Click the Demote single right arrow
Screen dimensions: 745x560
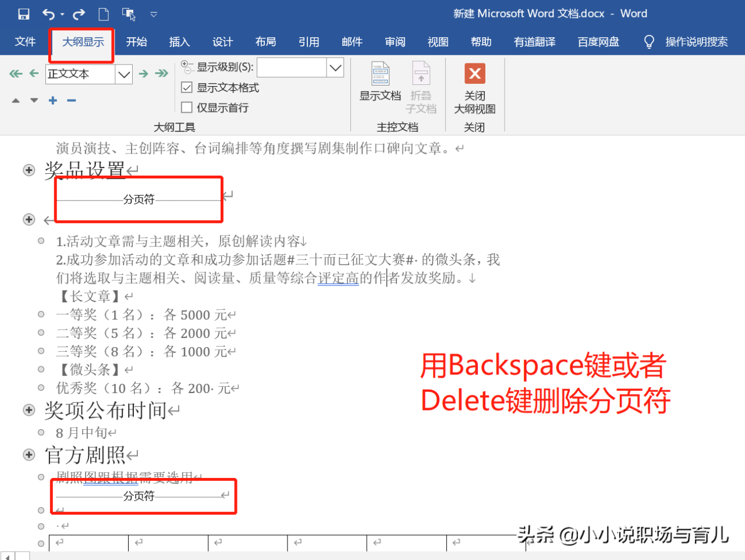[143, 73]
